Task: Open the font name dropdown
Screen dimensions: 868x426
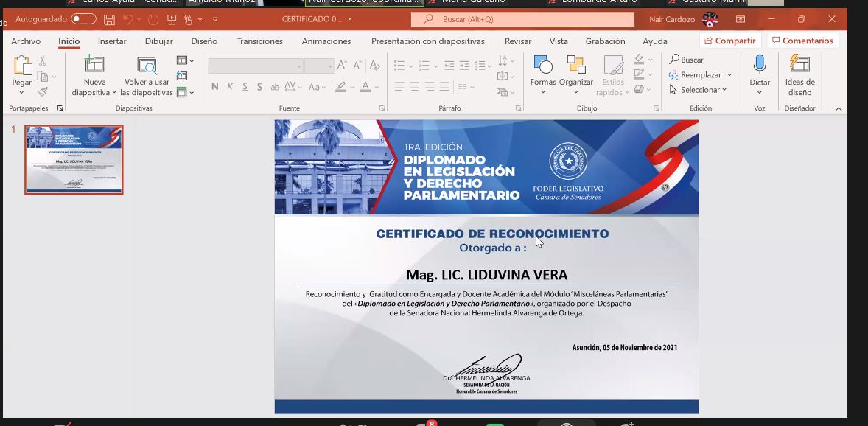Action: 299,66
